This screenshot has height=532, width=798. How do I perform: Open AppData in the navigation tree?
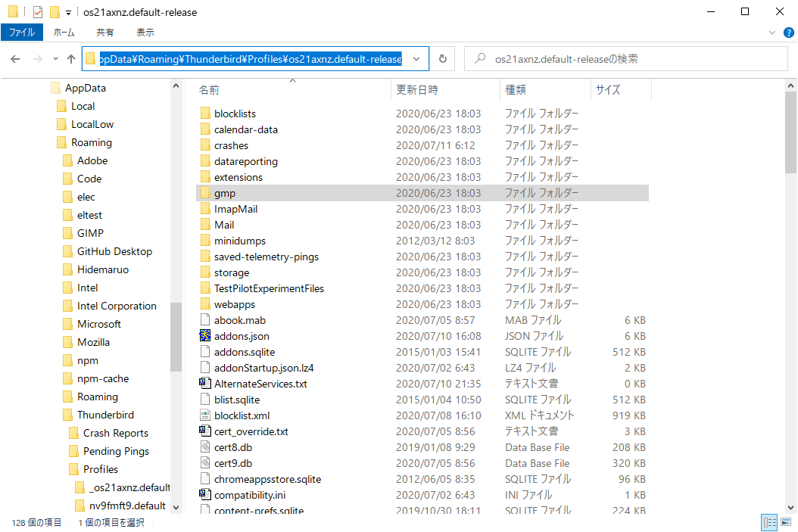tap(85, 88)
